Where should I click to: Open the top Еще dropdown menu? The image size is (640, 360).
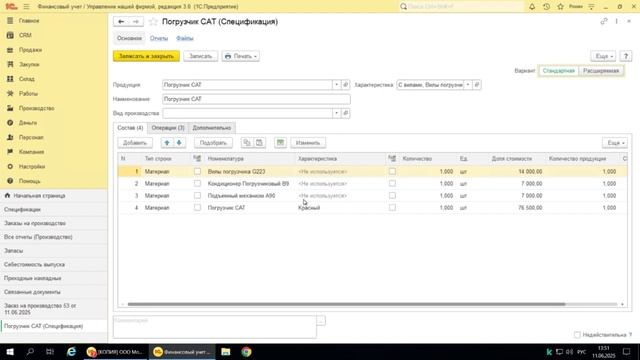[604, 56]
